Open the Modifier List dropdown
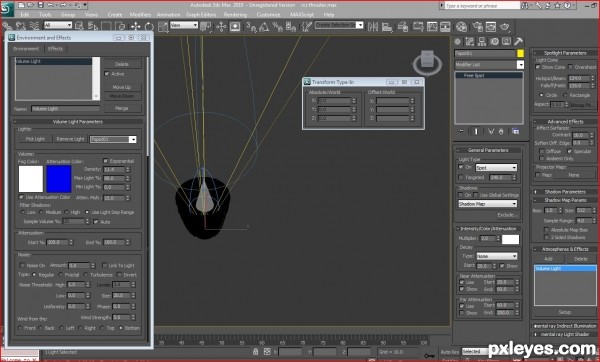 (x=489, y=65)
